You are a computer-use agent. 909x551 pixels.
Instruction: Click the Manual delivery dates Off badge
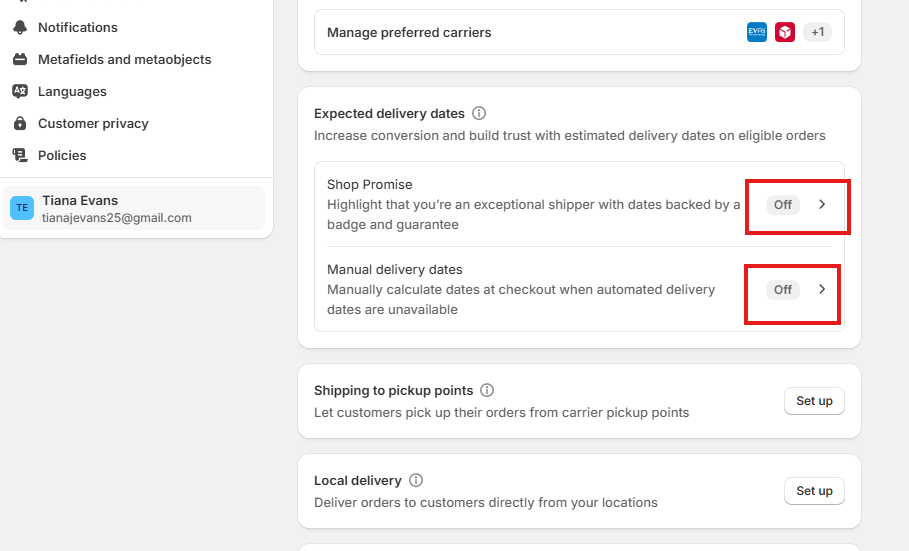pos(783,289)
